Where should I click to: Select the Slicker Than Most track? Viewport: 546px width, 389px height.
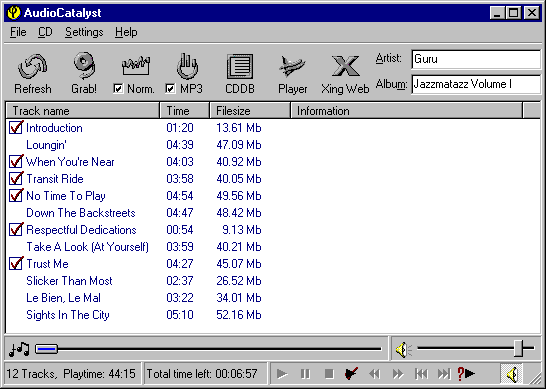click(x=69, y=281)
